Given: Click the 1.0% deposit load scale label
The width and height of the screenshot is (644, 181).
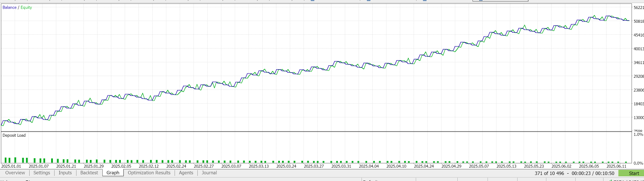Looking at the screenshot, I should (639, 135).
